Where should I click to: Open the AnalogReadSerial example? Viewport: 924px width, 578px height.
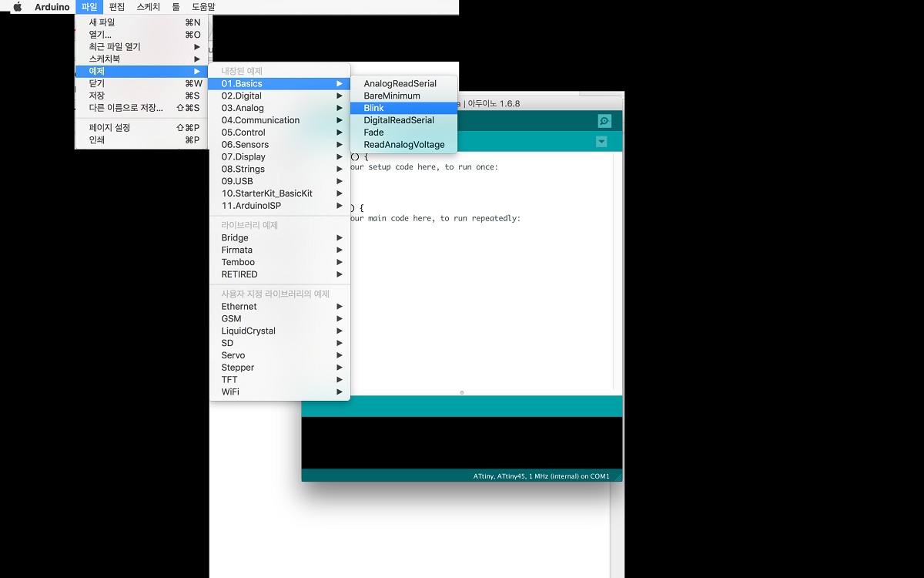404,83
